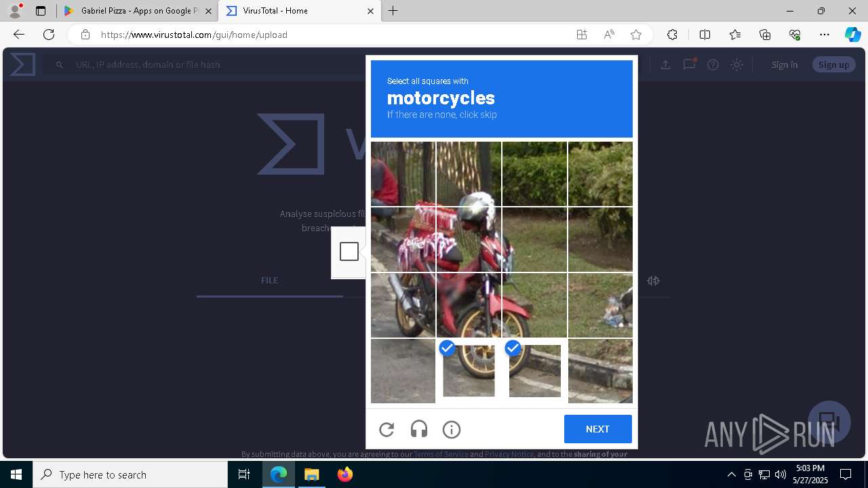Screen dimensions: 868x488
Task: Deselect the checked wheel tile beside the NEXT column
Action: point(534,371)
